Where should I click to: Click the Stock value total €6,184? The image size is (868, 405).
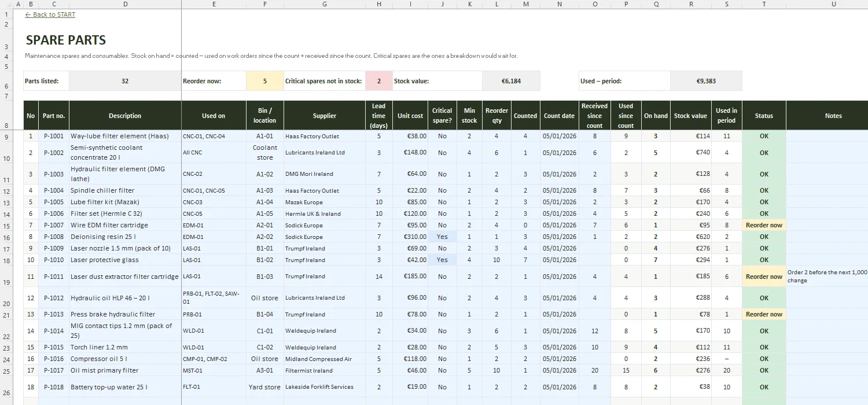[x=511, y=81]
